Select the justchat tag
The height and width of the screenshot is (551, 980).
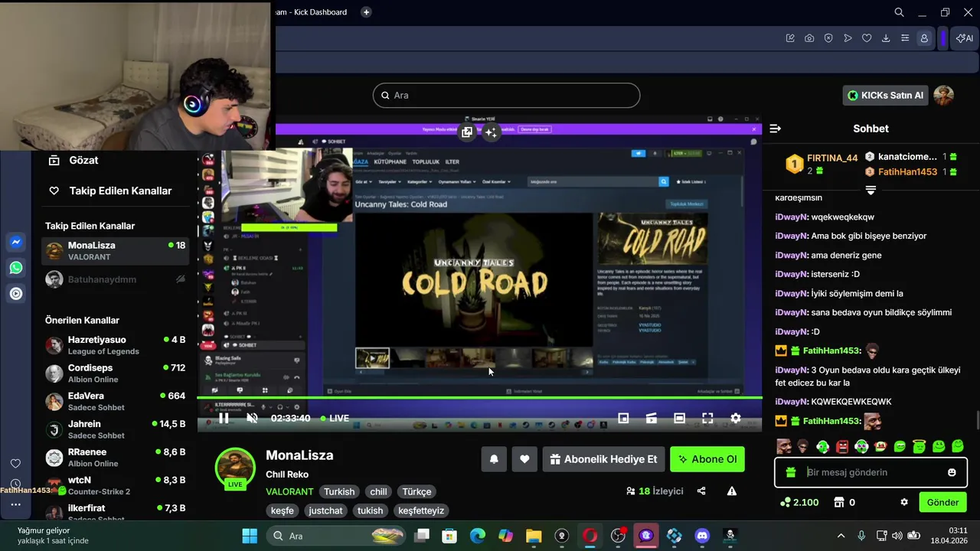point(325,510)
